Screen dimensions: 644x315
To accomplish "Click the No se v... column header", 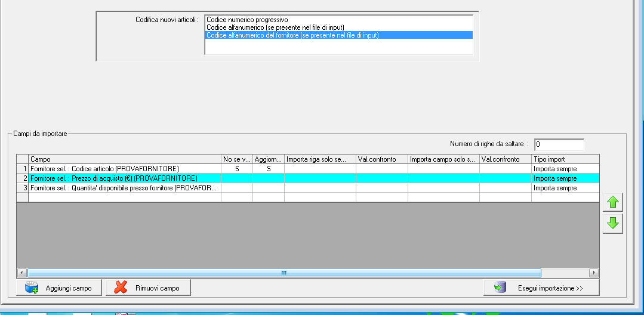I will tap(237, 159).
